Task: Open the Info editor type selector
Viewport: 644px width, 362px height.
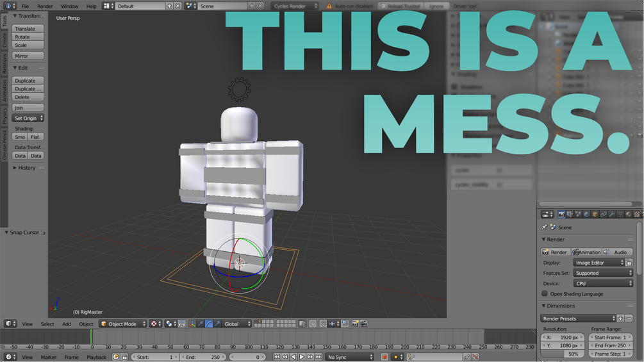Action: (10, 6)
